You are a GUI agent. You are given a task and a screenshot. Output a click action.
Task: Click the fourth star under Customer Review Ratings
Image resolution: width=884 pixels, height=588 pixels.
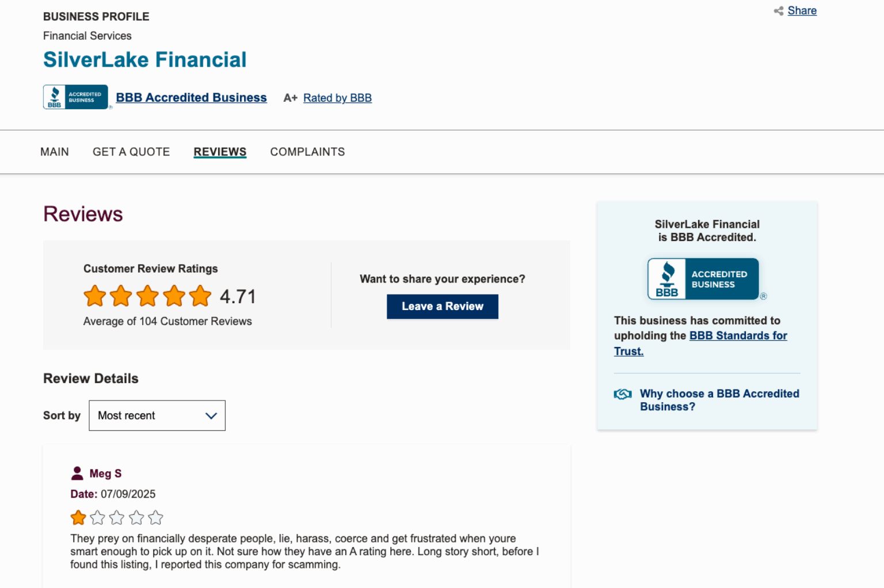[x=174, y=296]
